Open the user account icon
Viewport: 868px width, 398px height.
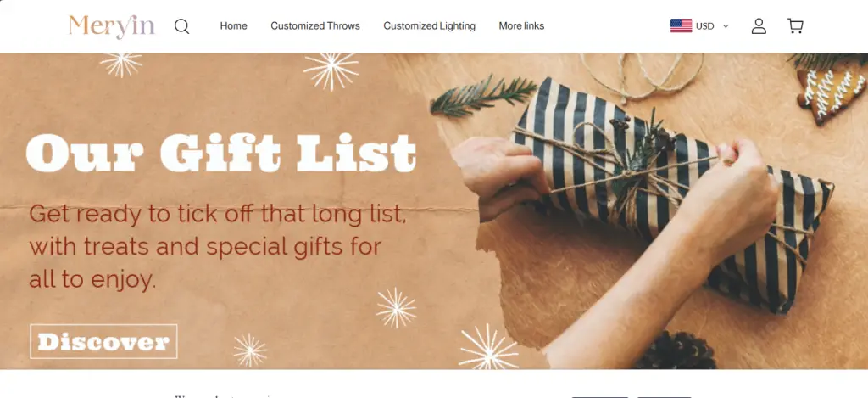coord(759,26)
